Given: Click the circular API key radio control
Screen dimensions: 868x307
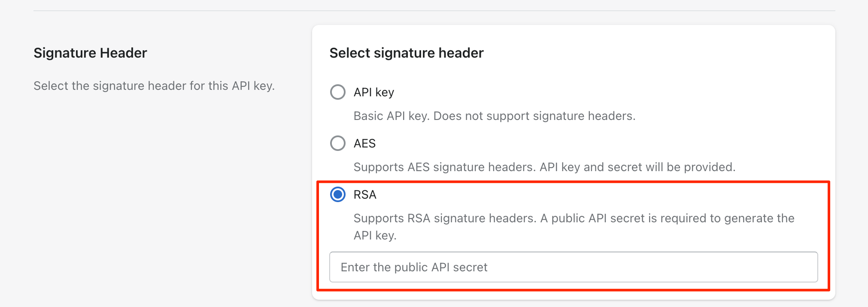Looking at the screenshot, I should point(337,92).
